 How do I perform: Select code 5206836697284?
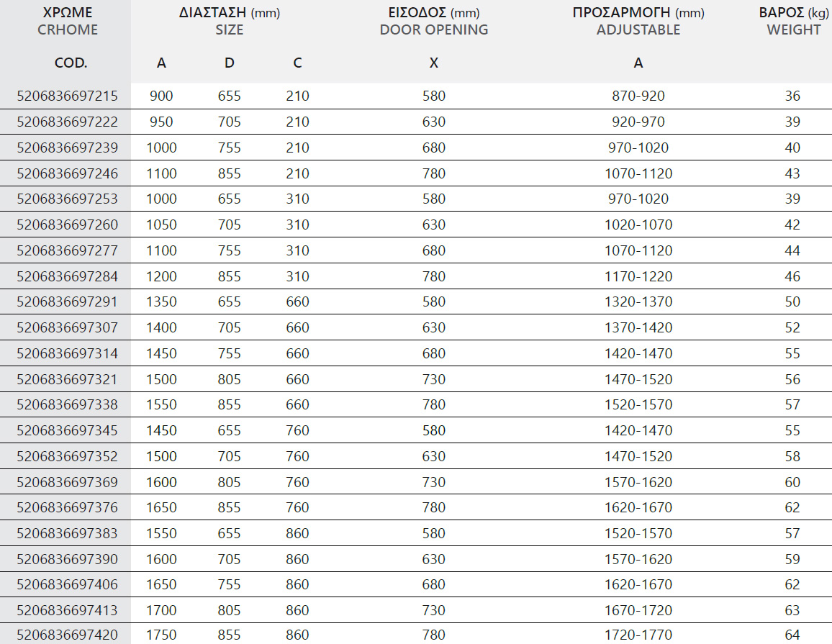pyautogui.click(x=68, y=276)
